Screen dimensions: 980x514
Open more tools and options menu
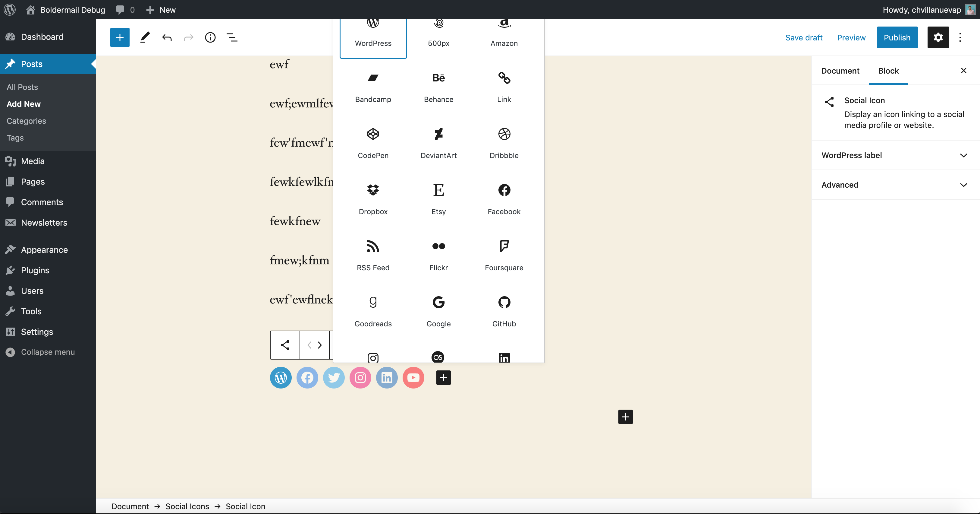click(x=960, y=37)
